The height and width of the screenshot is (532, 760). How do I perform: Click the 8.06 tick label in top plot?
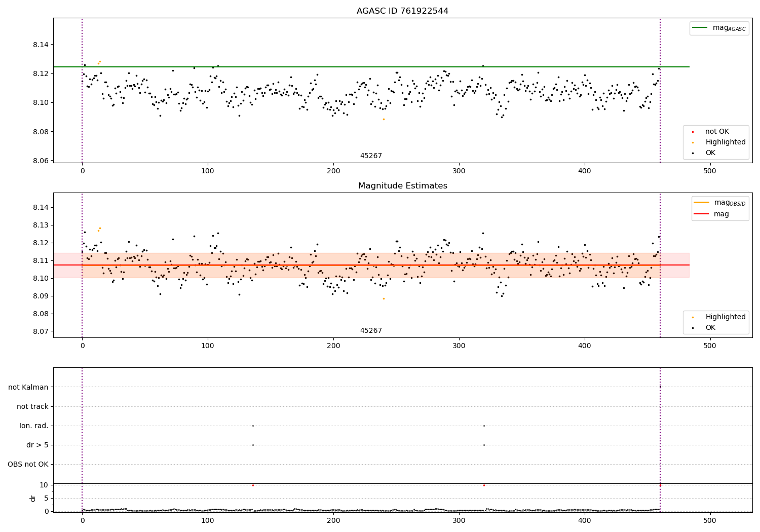[41, 161]
